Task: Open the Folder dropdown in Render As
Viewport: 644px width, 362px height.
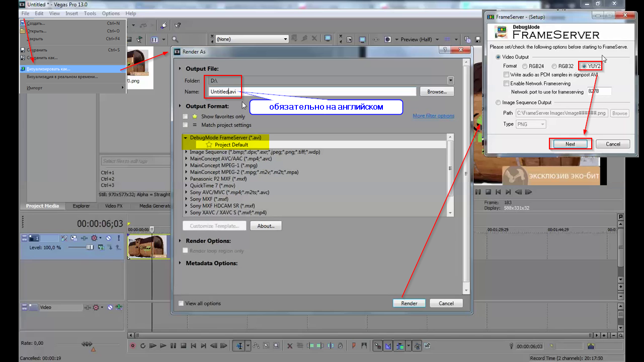Action: click(451, 80)
